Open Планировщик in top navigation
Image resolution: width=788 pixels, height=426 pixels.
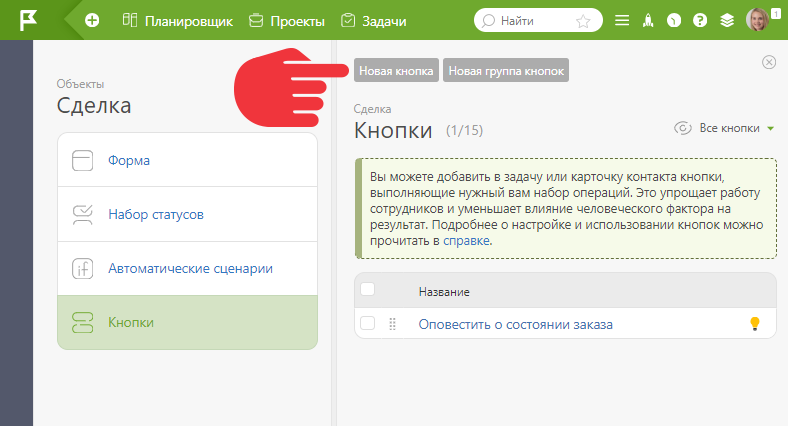(177, 21)
